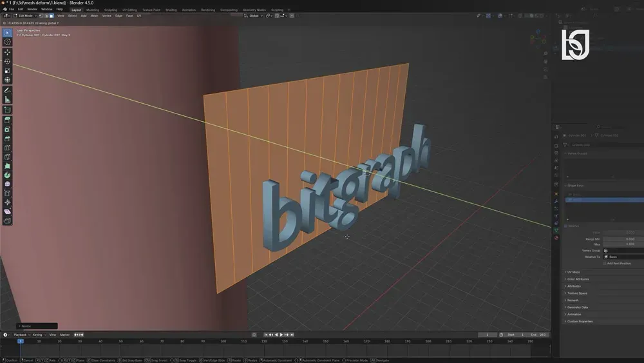Select the Rip Region tool

tap(7, 221)
